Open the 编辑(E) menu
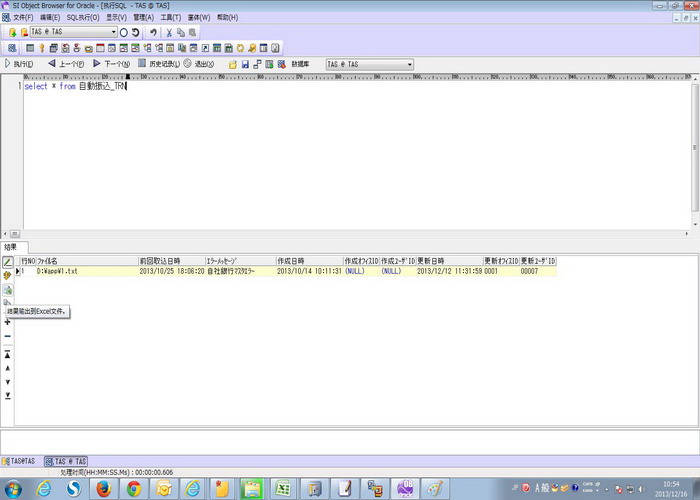Viewport: 700px width, 500px height. pyautogui.click(x=50, y=17)
